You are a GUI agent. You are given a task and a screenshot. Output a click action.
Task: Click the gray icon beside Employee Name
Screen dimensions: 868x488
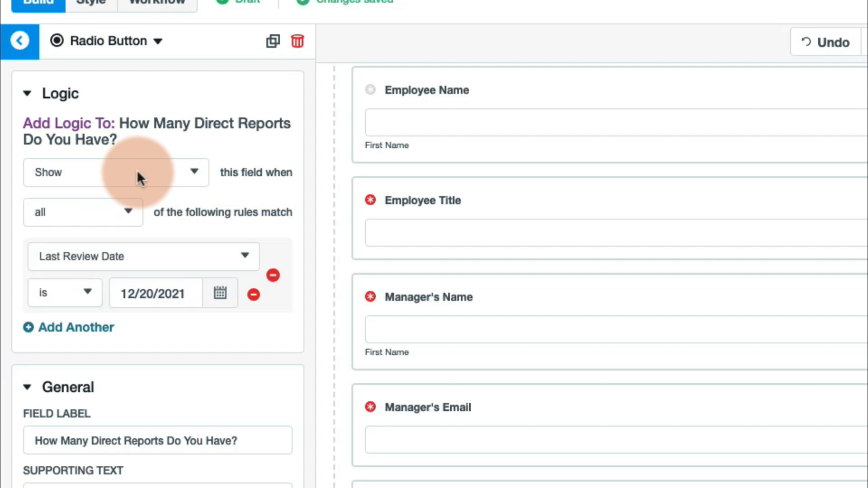370,89
